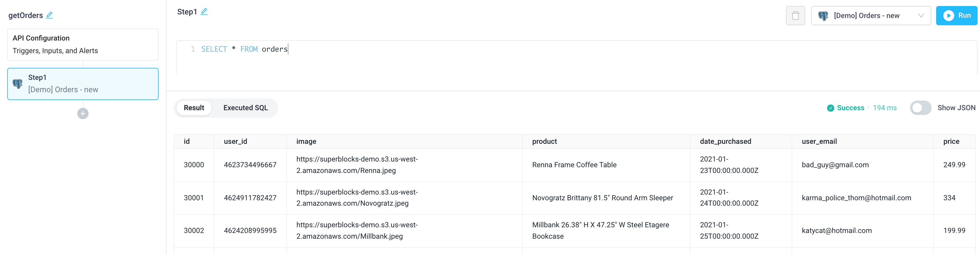Click the user_email column header
This screenshot has height=254, width=980.
pos(818,141)
